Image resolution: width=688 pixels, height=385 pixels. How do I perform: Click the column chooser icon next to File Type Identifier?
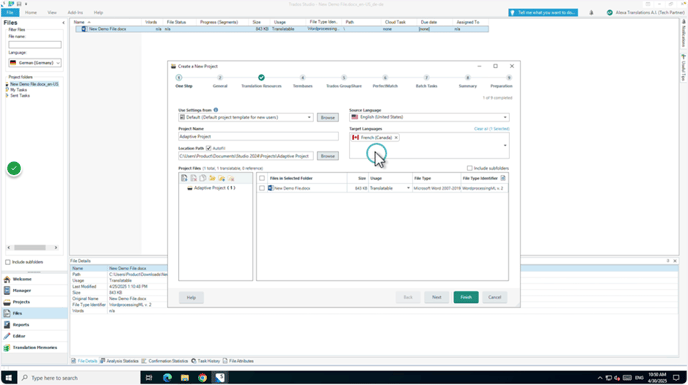tap(503, 178)
